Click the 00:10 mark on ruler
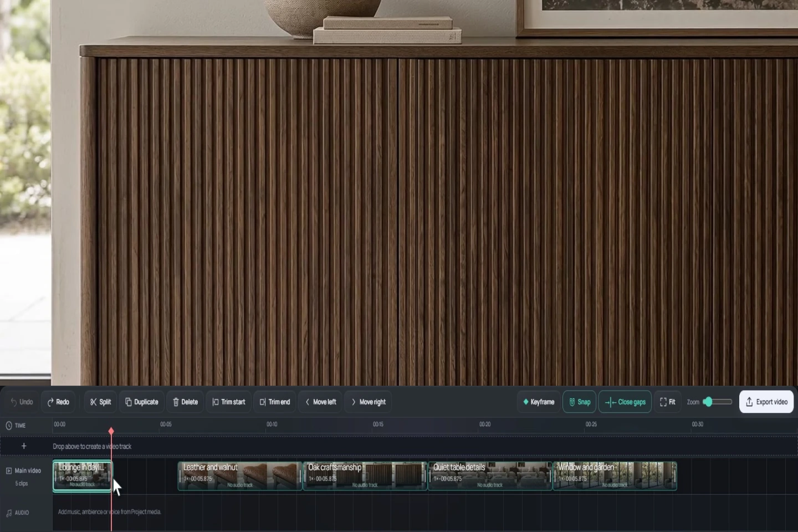Image resolution: width=798 pixels, height=532 pixels. tap(272, 424)
